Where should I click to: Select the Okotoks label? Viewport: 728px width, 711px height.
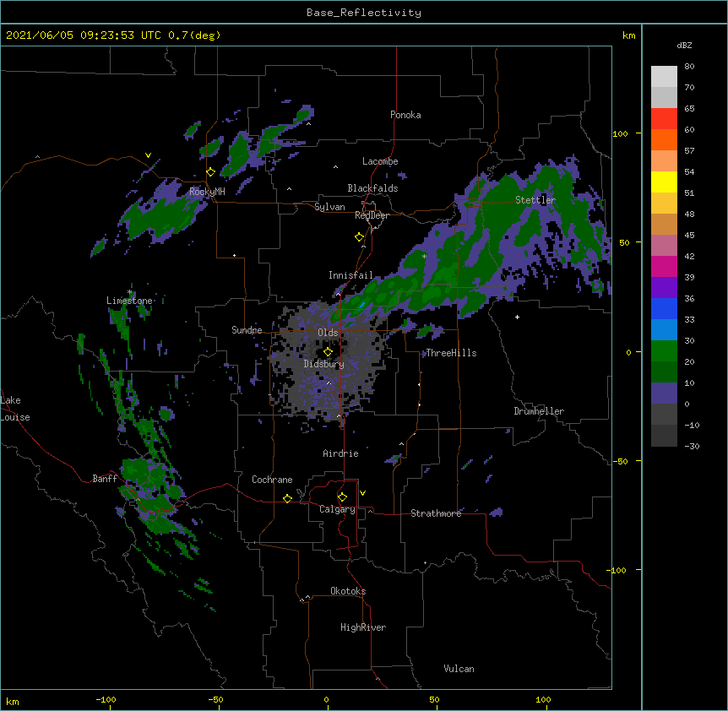click(x=348, y=591)
